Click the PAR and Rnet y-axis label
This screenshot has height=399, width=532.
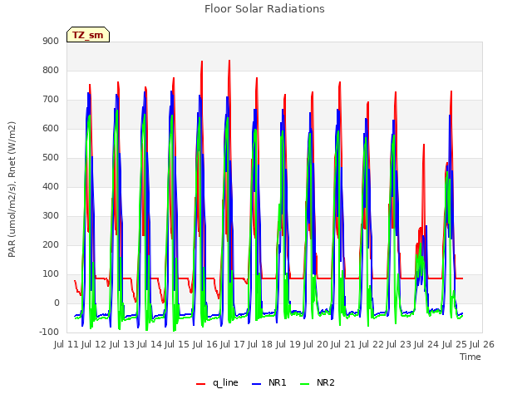12,190
